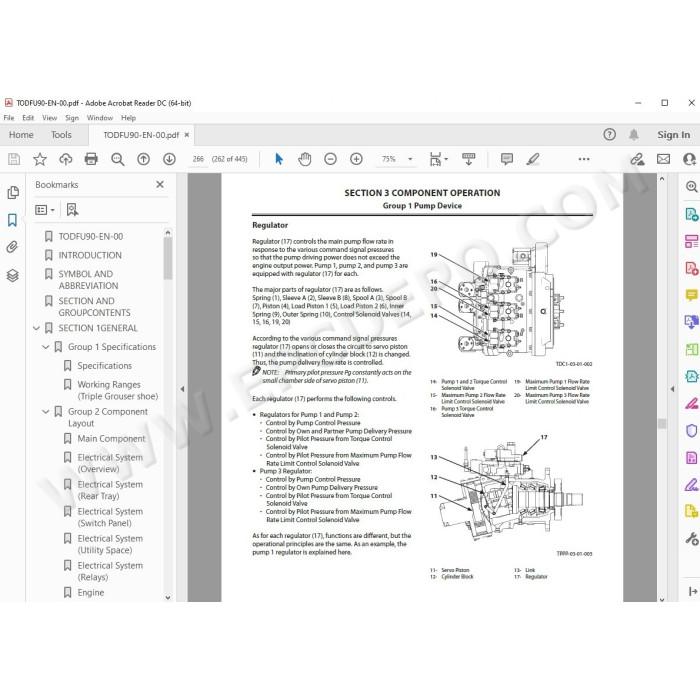Image resolution: width=700 pixels, height=700 pixels.
Task: Open SYMBOL AND ABBREVIATION bookmark
Action: [x=88, y=280]
